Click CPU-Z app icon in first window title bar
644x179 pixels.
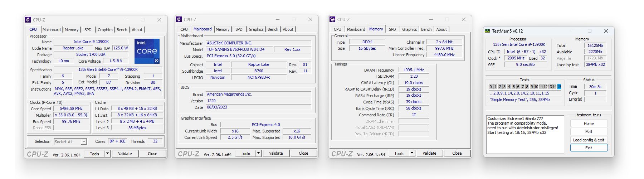(28, 20)
